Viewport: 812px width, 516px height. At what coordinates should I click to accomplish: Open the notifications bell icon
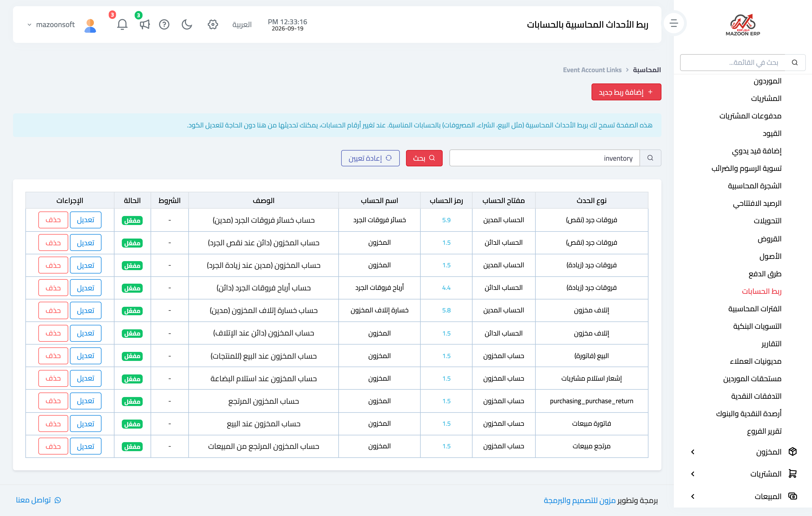click(x=122, y=25)
